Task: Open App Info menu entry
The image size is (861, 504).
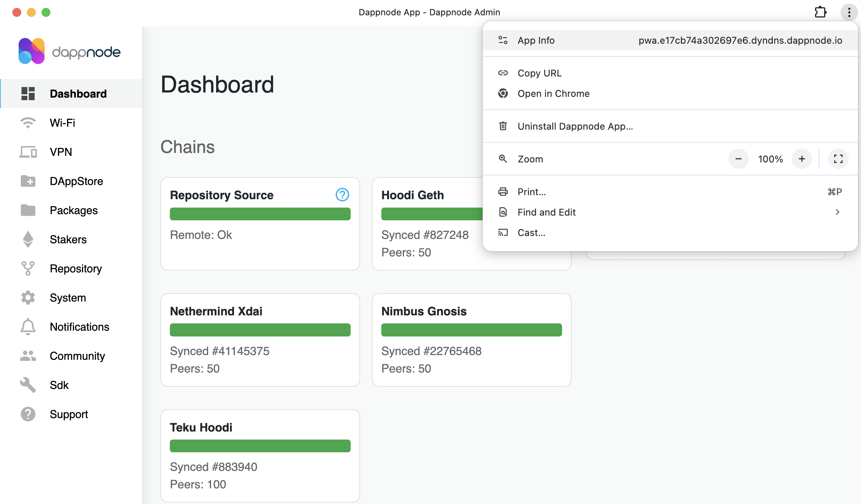Action: (536, 40)
